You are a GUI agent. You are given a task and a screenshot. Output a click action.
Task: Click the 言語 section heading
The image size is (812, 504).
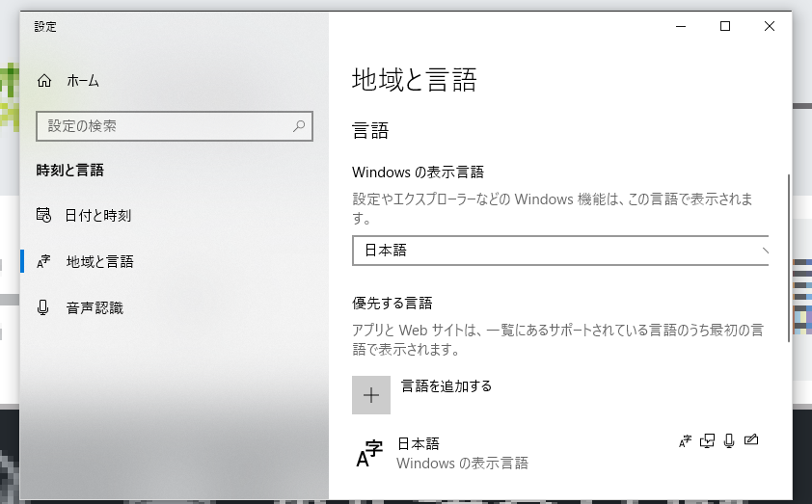coord(370,130)
